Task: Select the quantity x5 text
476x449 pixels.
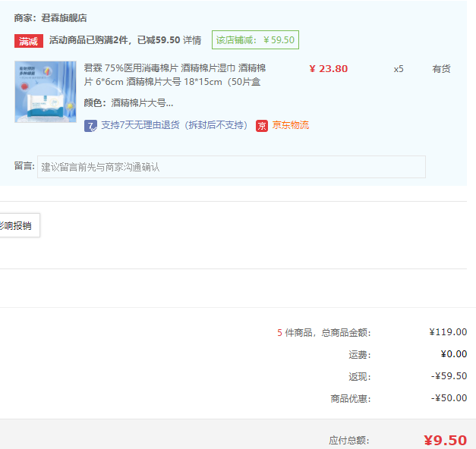Action: click(x=399, y=69)
